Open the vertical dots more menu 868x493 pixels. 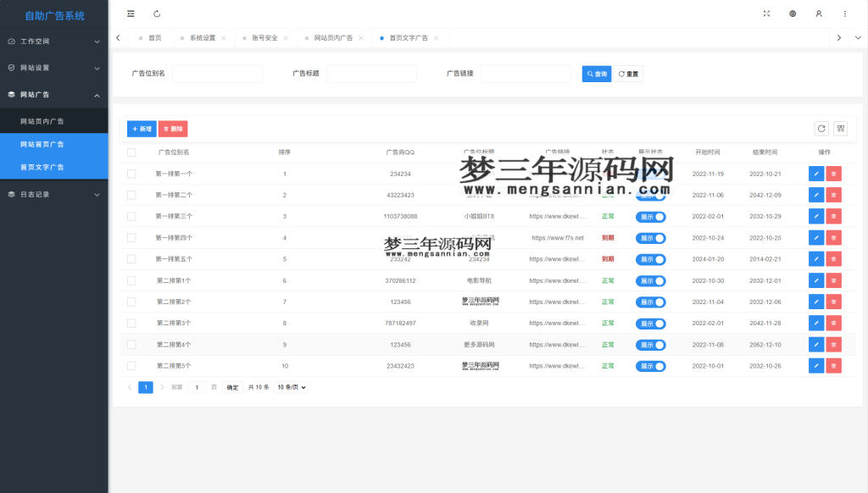(x=845, y=14)
